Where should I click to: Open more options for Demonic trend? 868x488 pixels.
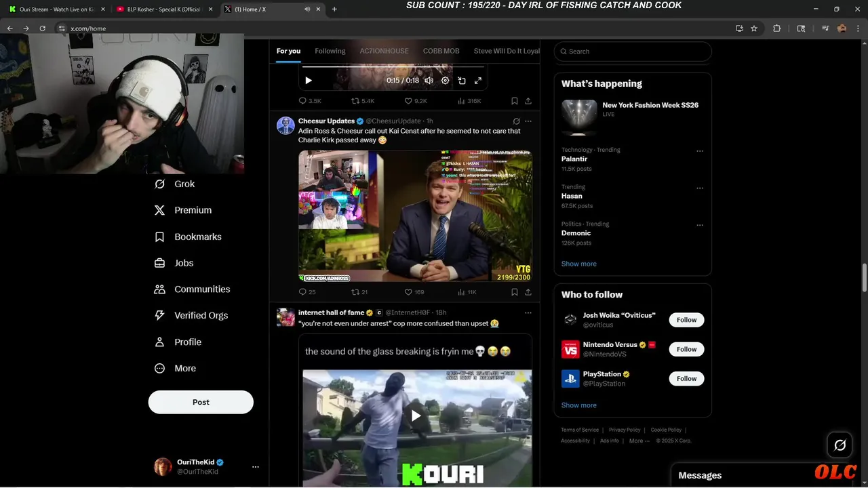(700, 225)
